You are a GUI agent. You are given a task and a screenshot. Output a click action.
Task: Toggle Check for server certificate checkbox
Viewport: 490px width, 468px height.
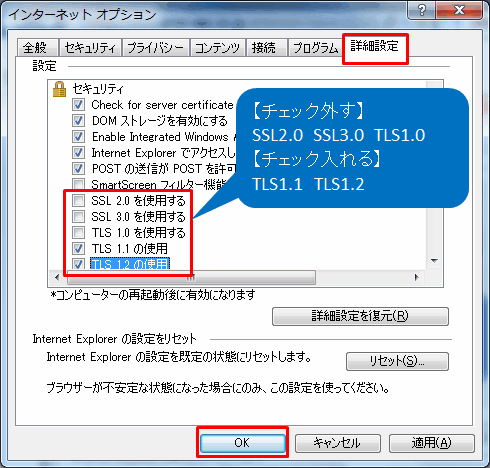(x=78, y=105)
